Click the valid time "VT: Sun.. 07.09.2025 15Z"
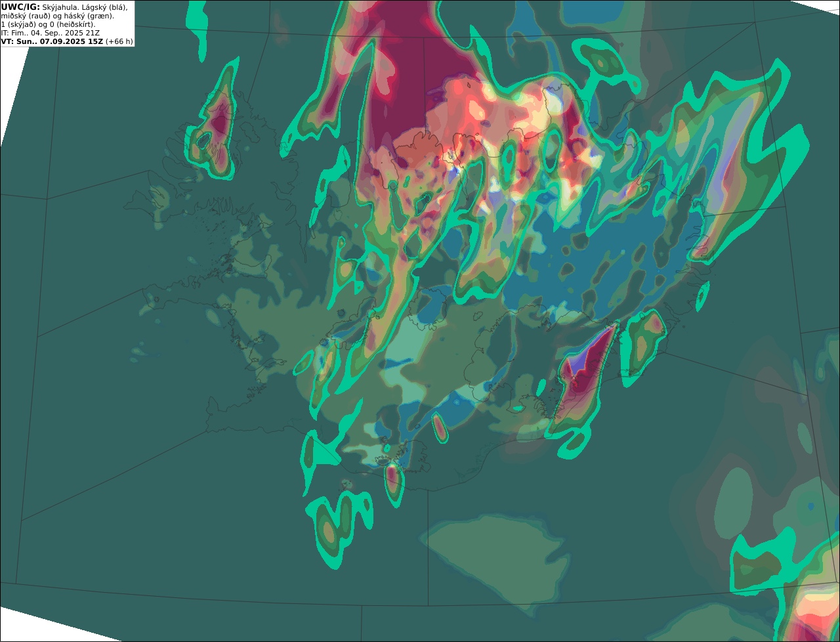The width and height of the screenshot is (840, 642). click(x=52, y=41)
